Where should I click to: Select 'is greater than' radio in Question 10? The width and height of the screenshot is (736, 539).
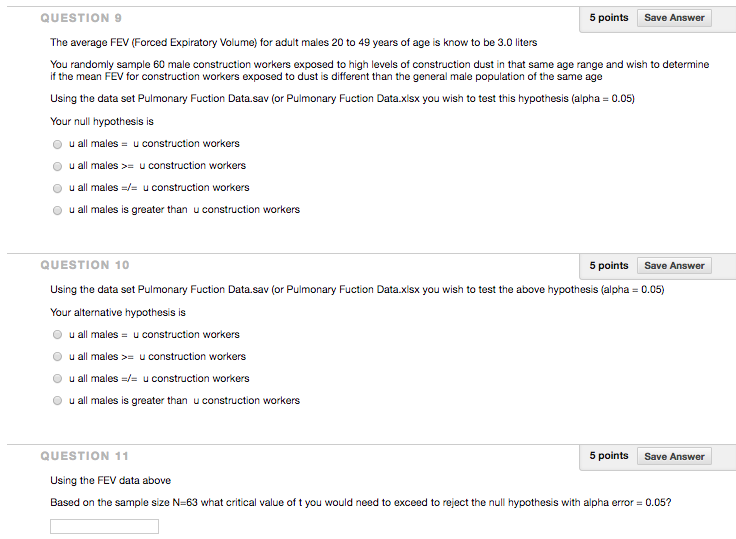point(58,401)
